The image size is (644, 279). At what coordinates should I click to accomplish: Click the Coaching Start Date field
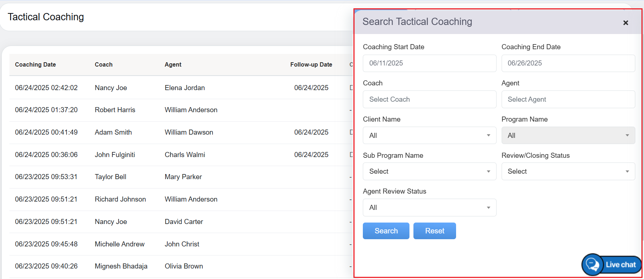pos(429,63)
